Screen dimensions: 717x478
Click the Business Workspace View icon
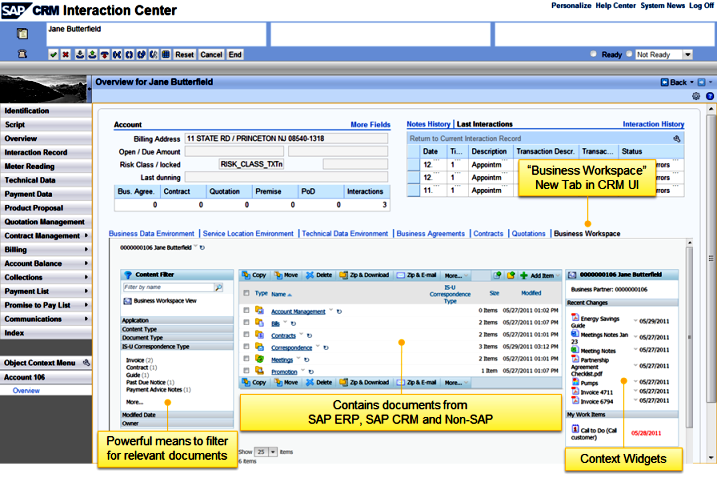click(128, 301)
